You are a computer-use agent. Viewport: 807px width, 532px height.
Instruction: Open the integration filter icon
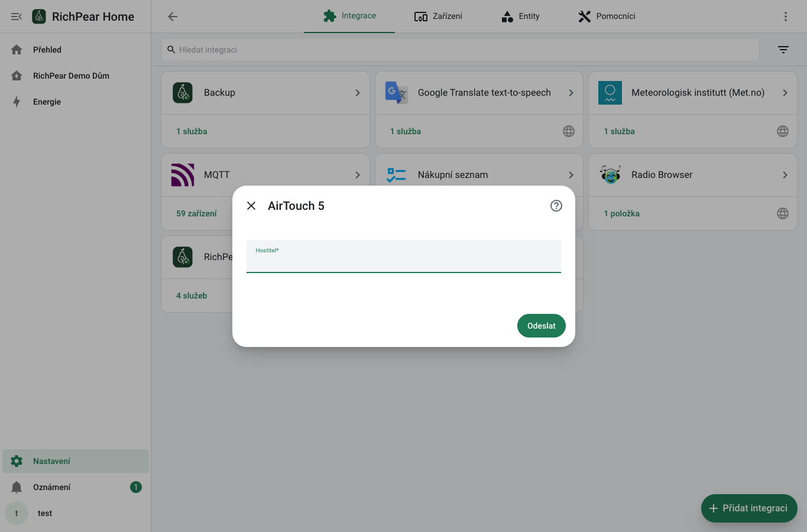pos(783,50)
